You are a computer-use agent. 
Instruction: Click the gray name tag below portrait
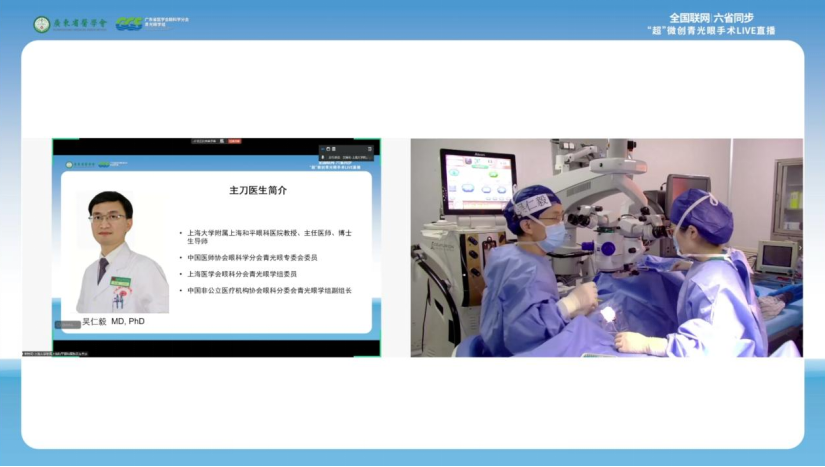point(68,324)
